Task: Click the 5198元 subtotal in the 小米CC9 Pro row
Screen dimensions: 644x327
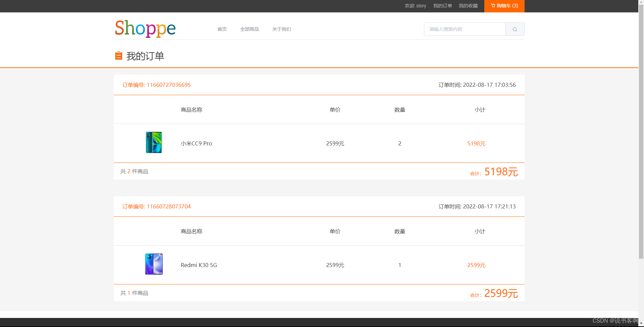Action: click(x=476, y=143)
